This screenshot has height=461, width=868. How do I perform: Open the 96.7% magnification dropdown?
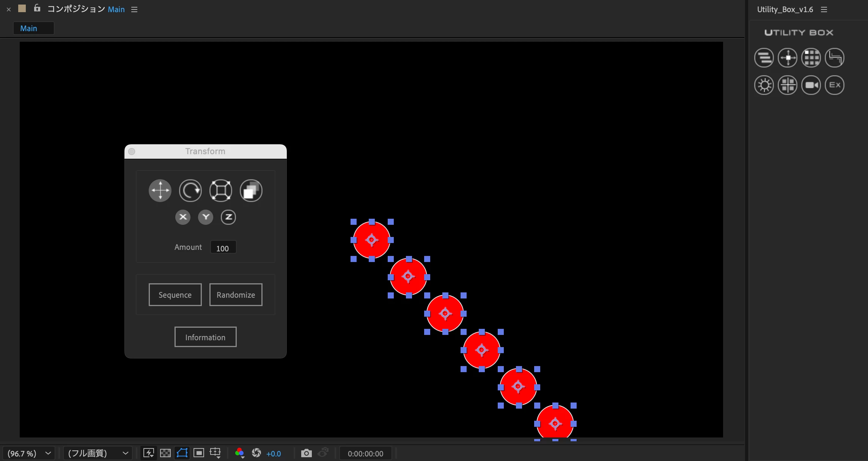(x=29, y=453)
